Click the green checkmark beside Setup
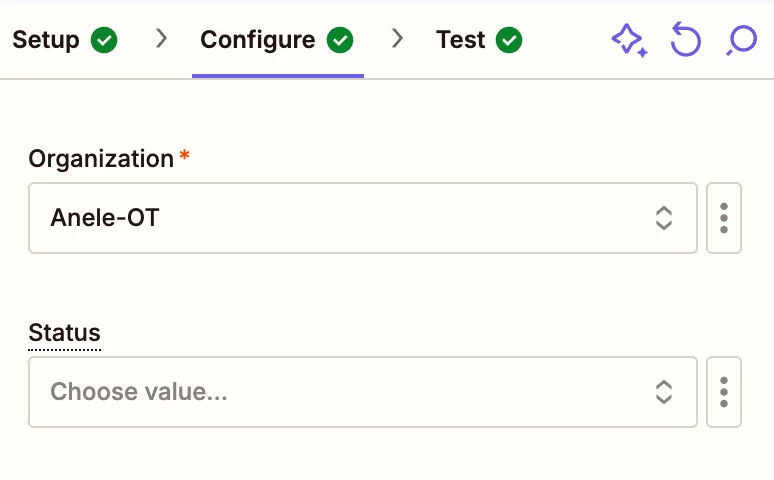774x480 pixels. 104,40
